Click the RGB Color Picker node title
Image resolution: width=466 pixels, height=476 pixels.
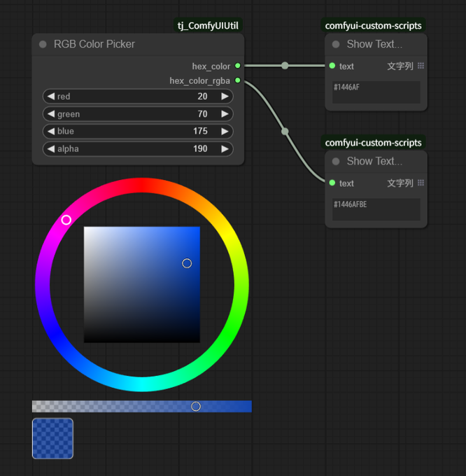(x=94, y=44)
